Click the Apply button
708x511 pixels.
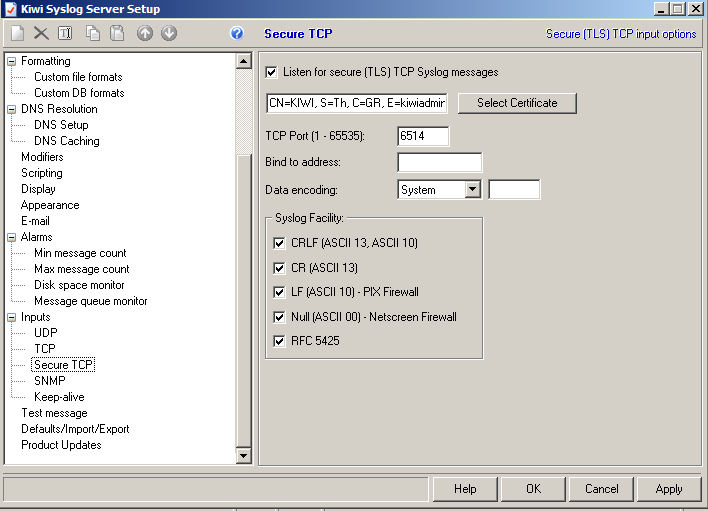coord(669,489)
